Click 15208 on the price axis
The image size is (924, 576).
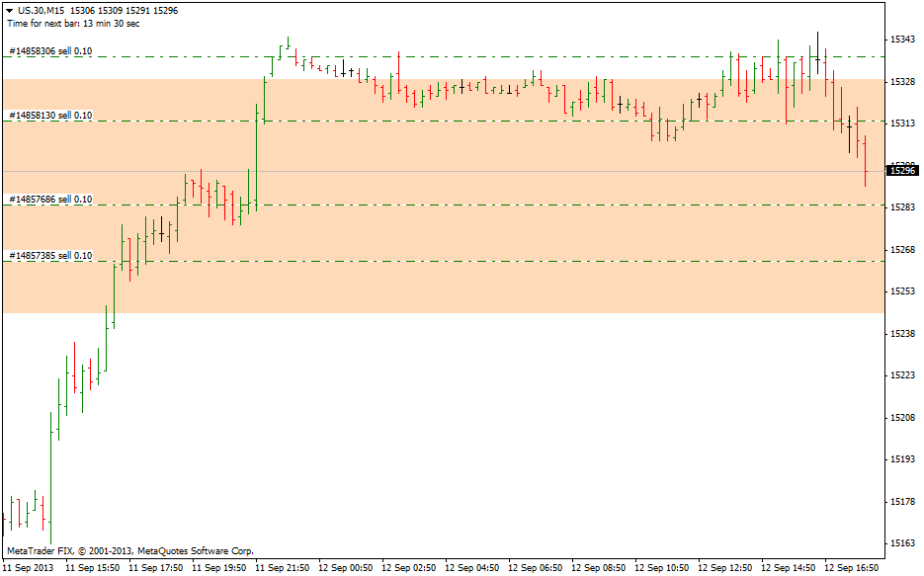(x=902, y=418)
